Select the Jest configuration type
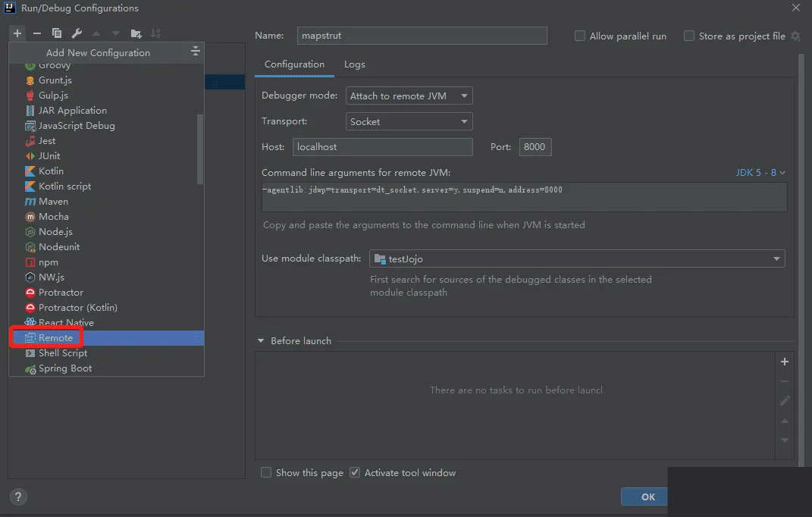 (x=106, y=141)
